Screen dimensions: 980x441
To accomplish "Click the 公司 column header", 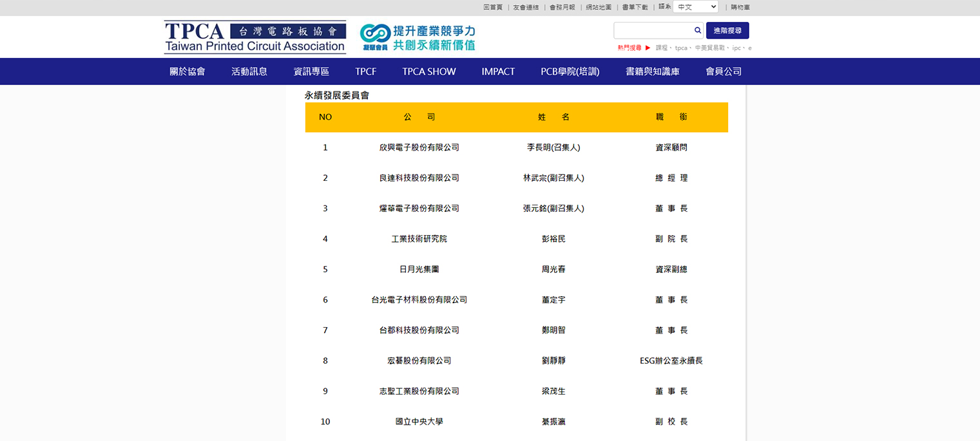I will coord(419,117).
